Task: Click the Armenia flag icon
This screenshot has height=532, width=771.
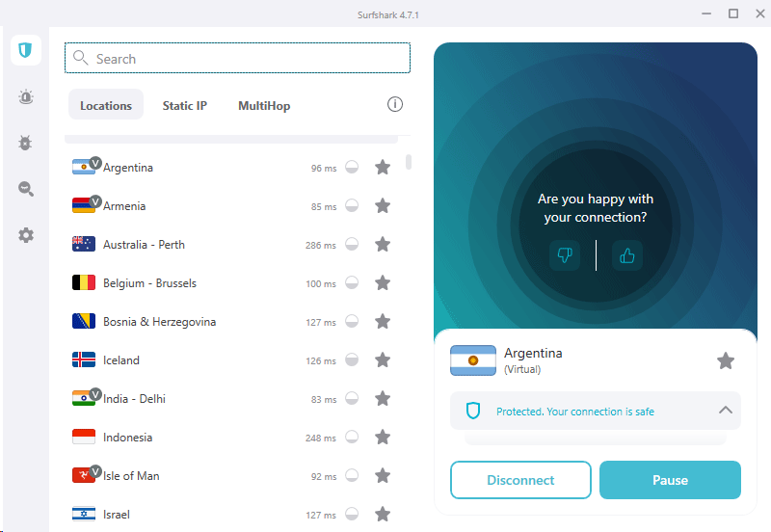Action: 84,205
